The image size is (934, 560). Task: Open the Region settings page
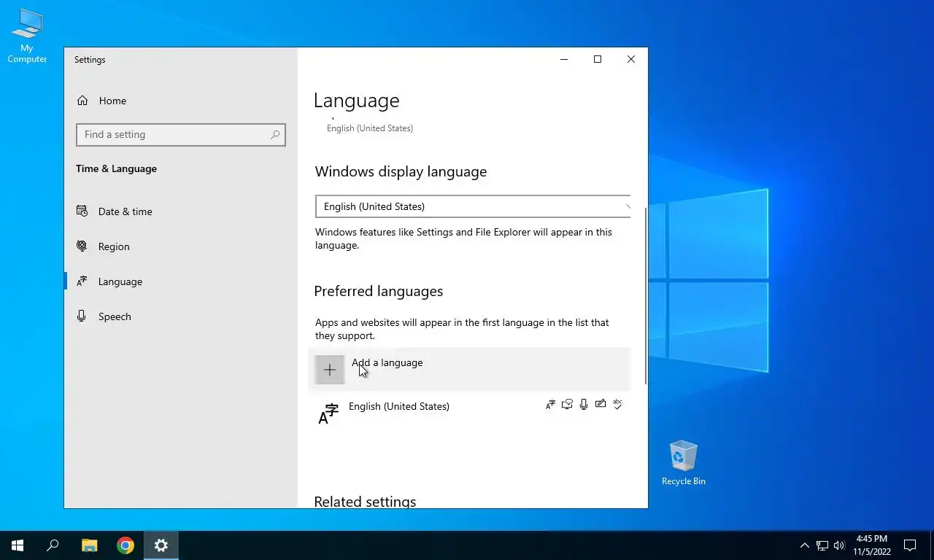point(181,246)
